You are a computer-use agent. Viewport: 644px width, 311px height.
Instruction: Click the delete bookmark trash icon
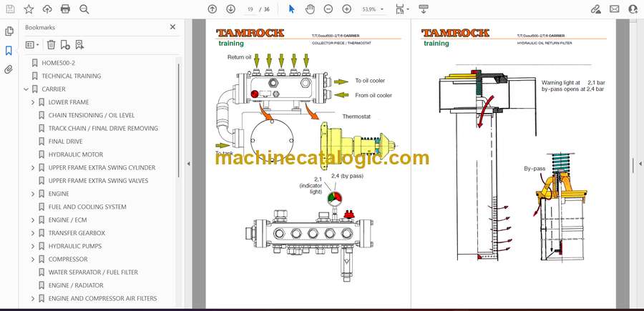(51, 45)
